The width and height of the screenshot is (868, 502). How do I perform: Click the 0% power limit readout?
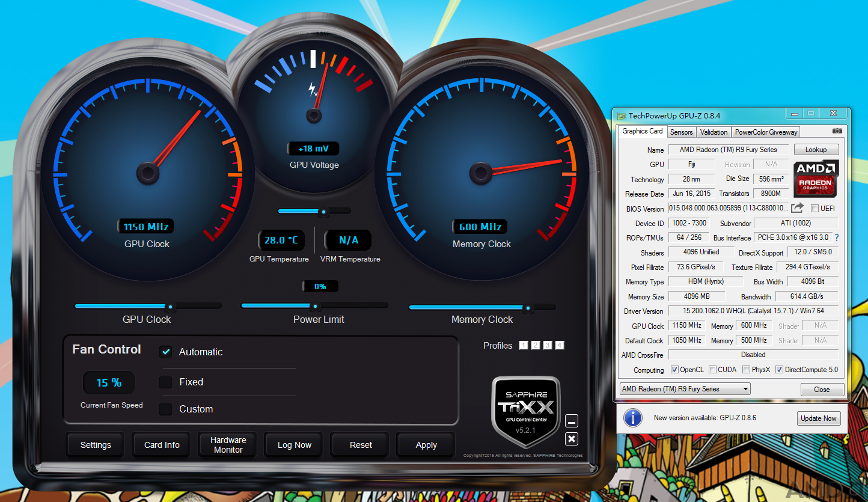(320, 287)
